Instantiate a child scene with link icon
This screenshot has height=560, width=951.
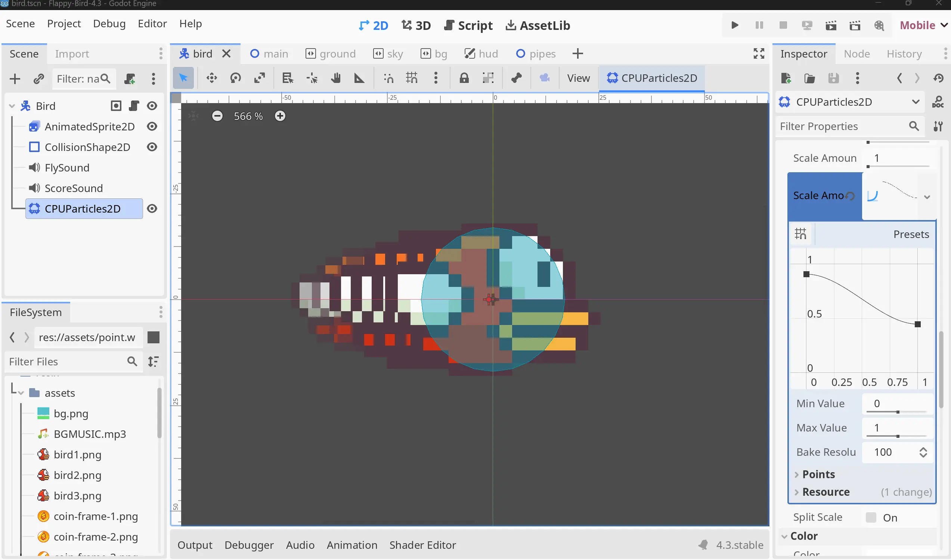point(38,79)
